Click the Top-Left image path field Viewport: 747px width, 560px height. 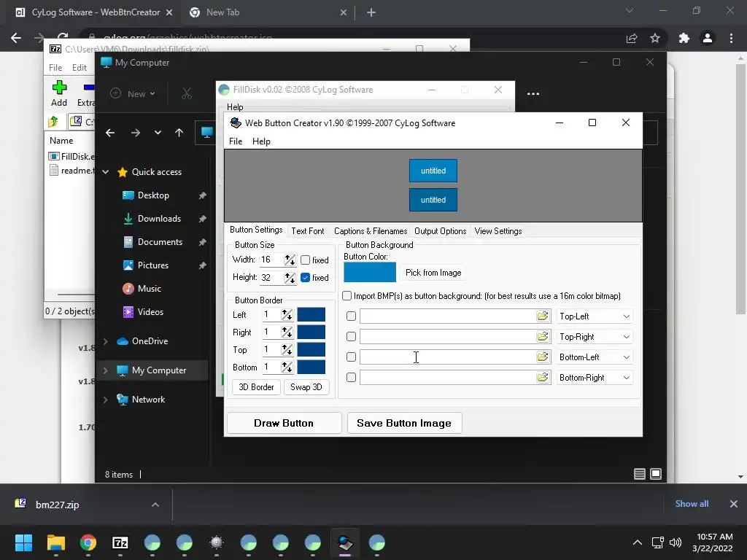[448, 316]
